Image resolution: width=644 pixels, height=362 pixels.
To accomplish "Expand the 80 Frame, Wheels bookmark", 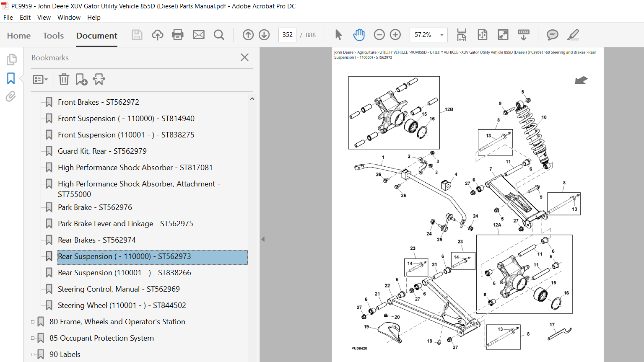I will pos(33,322).
